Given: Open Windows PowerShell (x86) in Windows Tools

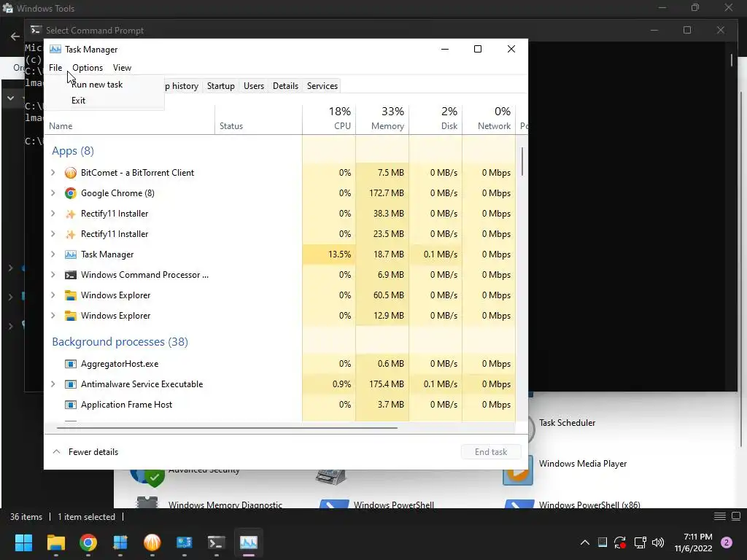Looking at the screenshot, I should (x=589, y=505).
